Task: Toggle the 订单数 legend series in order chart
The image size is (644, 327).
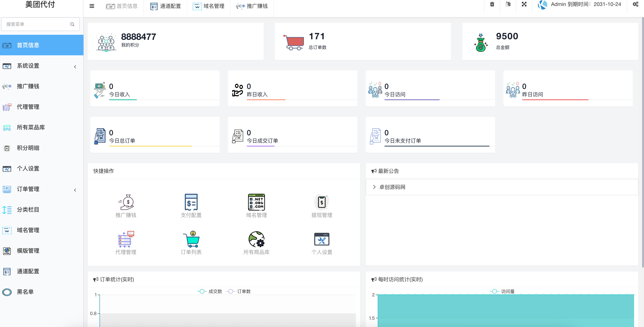Action: coord(238,291)
